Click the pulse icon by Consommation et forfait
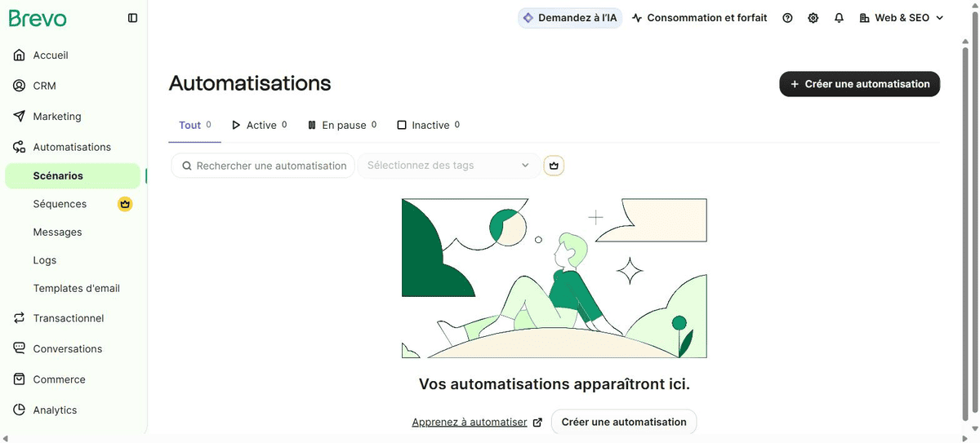This screenshot has width=980, height=443. 637,18
